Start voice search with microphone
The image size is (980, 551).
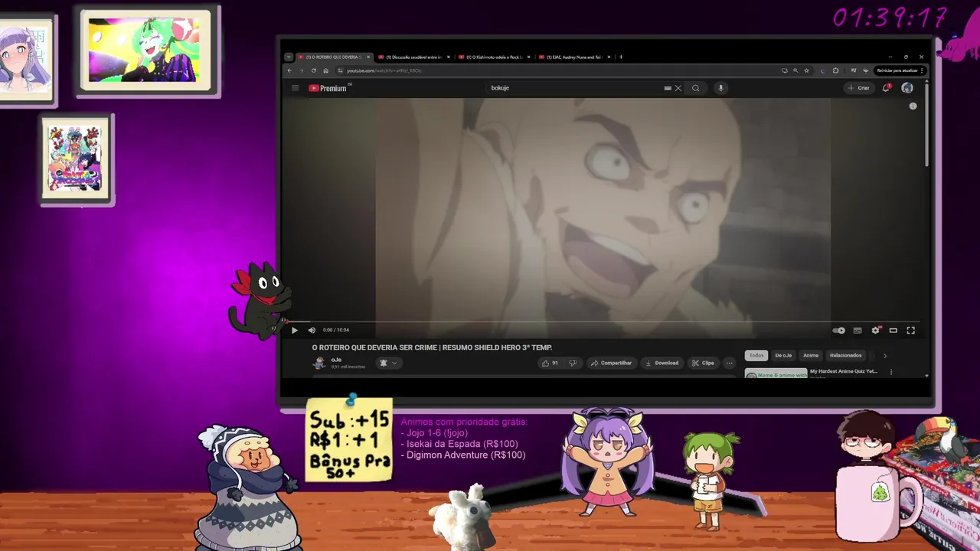pyautogui.click(x=720, y=88)
